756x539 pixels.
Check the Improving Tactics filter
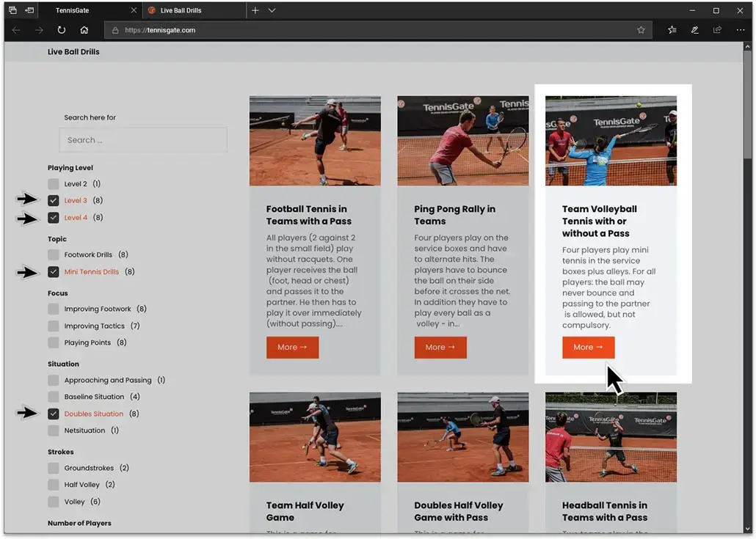pyautogui.click(x=54, y=326)
